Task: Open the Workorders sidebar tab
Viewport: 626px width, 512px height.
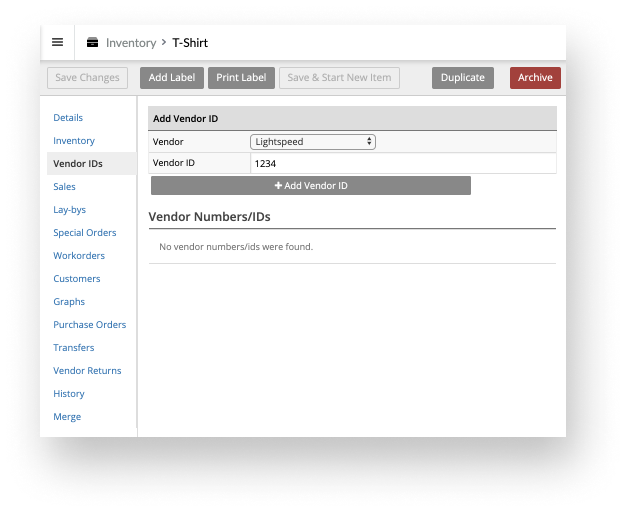Action: [79, 256]
